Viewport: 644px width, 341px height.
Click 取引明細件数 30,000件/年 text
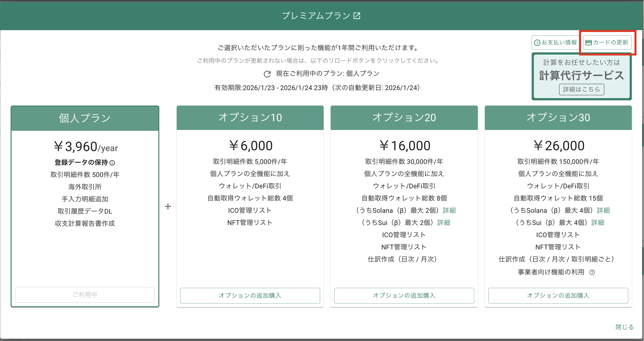point(404,162)
